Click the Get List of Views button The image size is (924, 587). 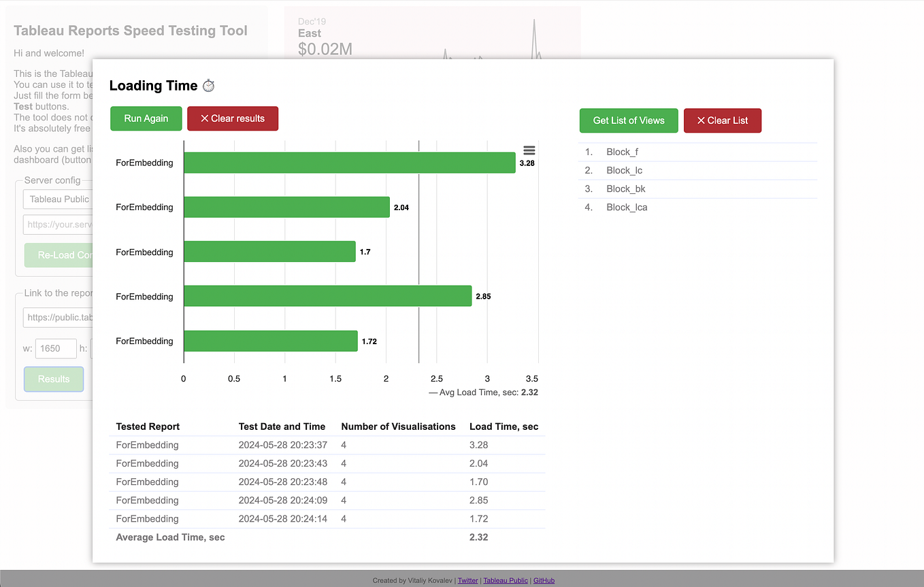pos(628,120)
